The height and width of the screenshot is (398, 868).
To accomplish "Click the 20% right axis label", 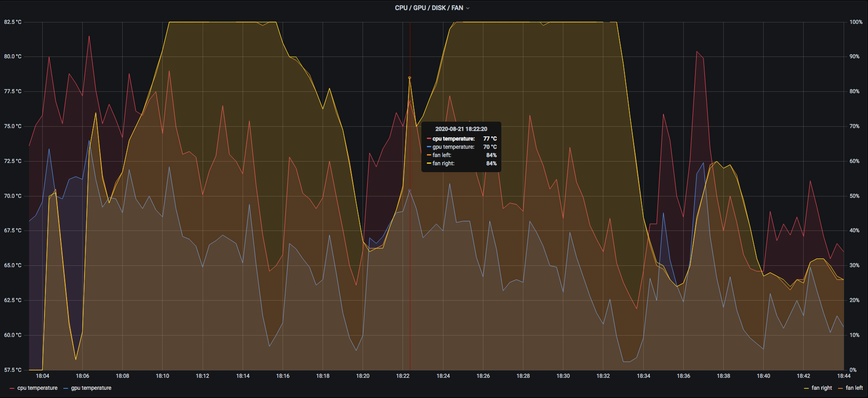I will 854,300.
